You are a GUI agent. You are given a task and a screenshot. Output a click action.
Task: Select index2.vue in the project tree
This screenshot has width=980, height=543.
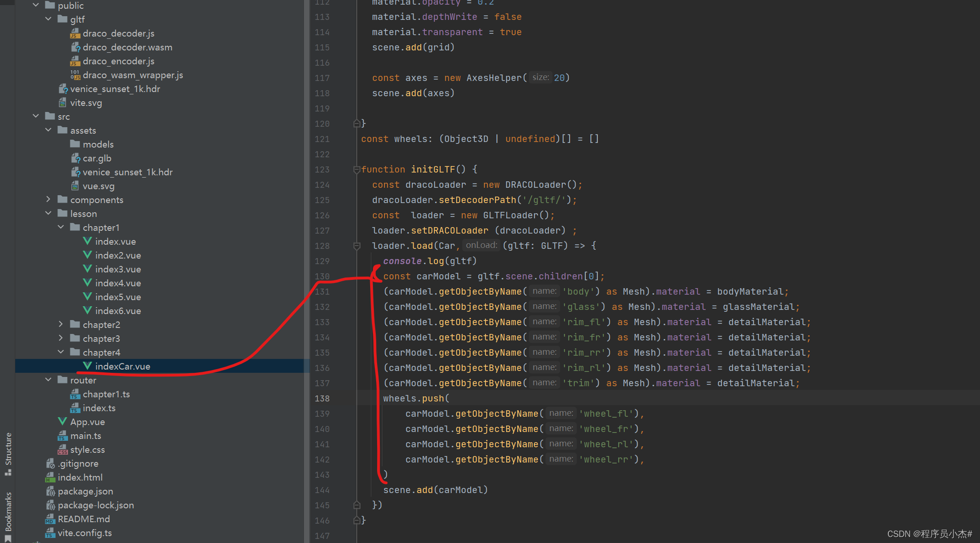click(x=118, y=255)
